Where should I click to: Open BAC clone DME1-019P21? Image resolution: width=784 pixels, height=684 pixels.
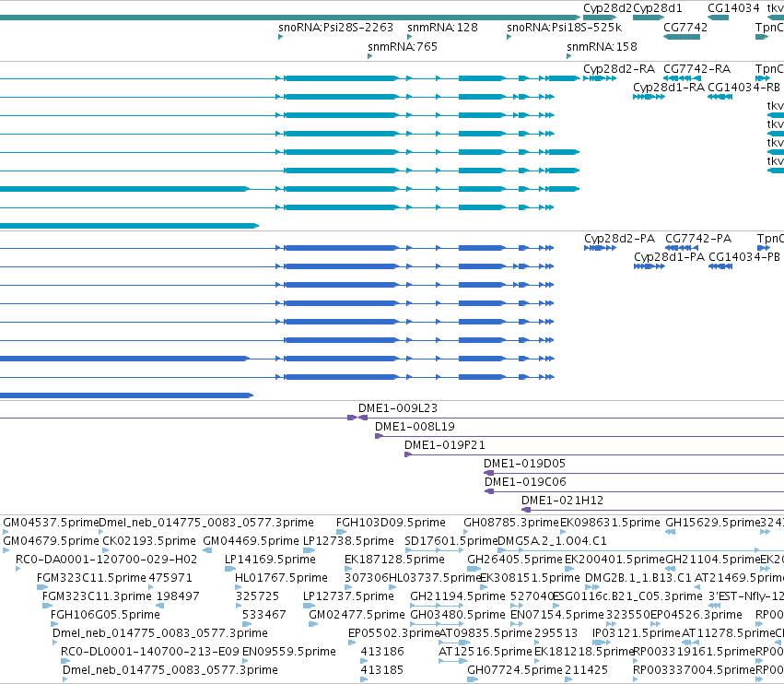444,445
